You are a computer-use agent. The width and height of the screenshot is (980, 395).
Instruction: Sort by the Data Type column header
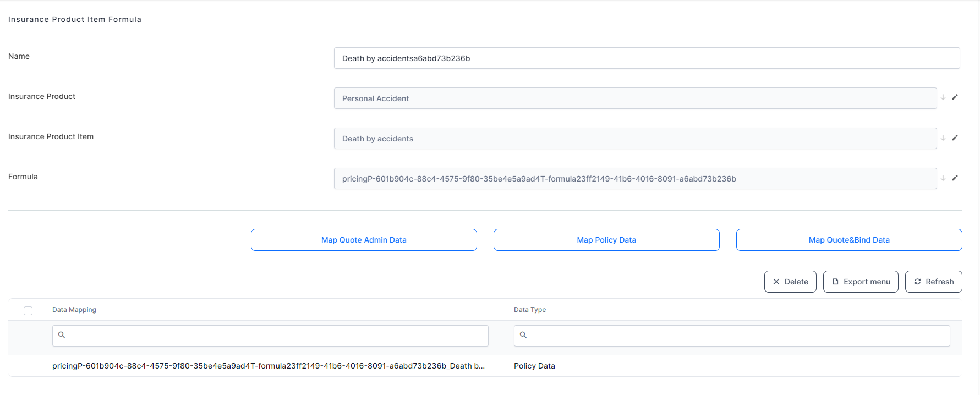coord(530,310)
